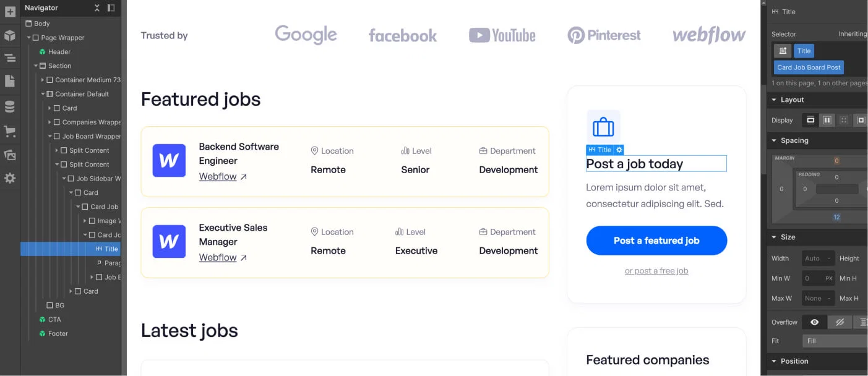Open the Components panel
This screenshot has height=376, width=868.
click(x=10, y=35)
